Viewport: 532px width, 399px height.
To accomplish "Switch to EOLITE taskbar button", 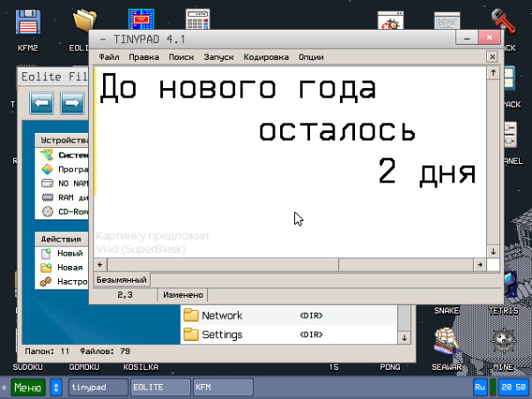I will point(161,388).
